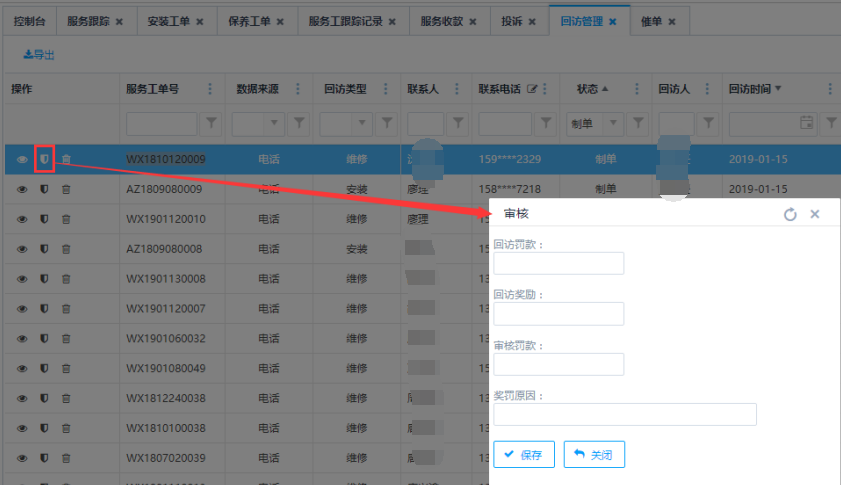Click the 保存 button in the audit dialog
The image size is (841, 485).
tap(523, 454)
